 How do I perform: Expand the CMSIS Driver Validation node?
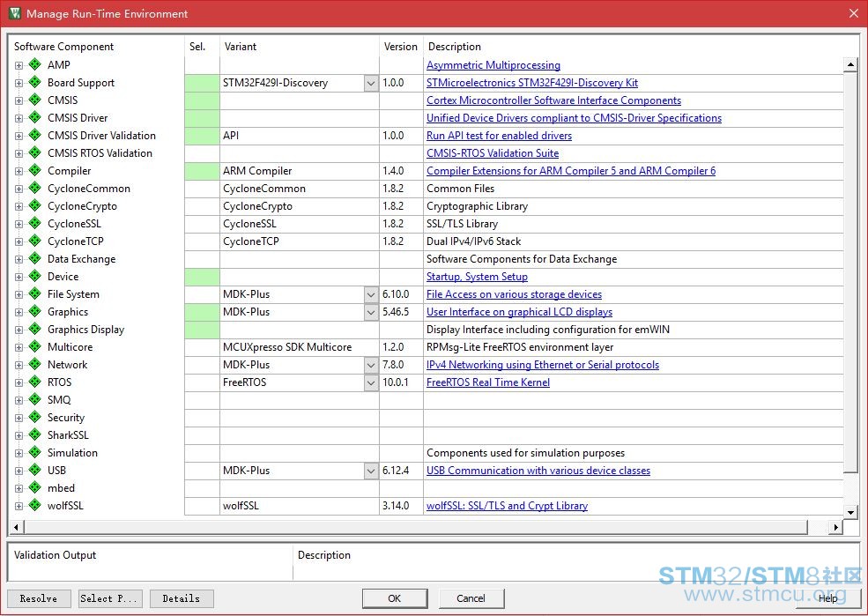19,136
